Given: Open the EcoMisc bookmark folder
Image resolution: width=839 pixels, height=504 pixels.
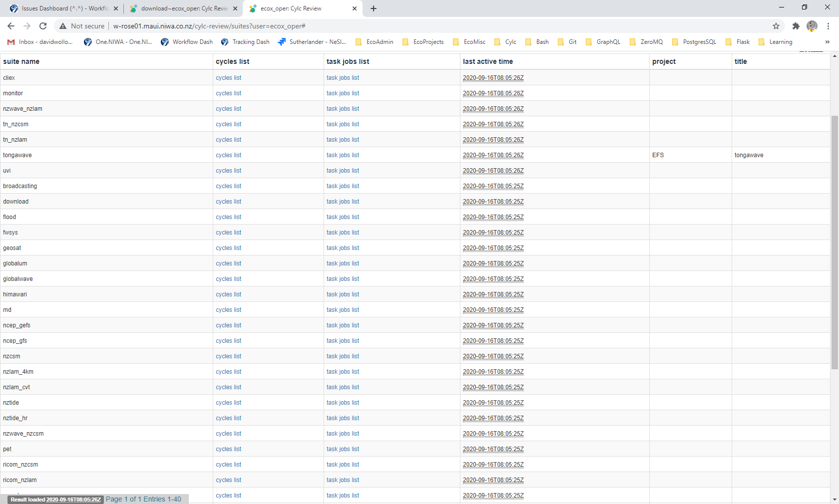Looking at the screenshot, I should 469,42.
